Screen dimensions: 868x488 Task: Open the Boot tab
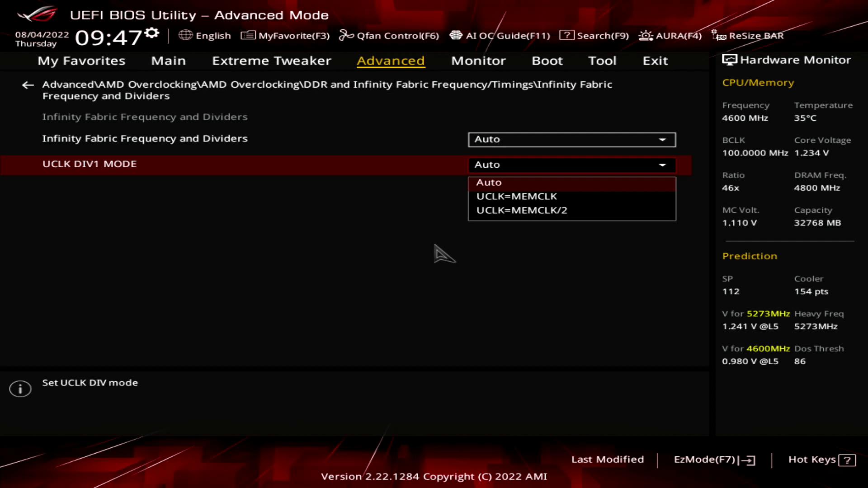tap(547, 61)
